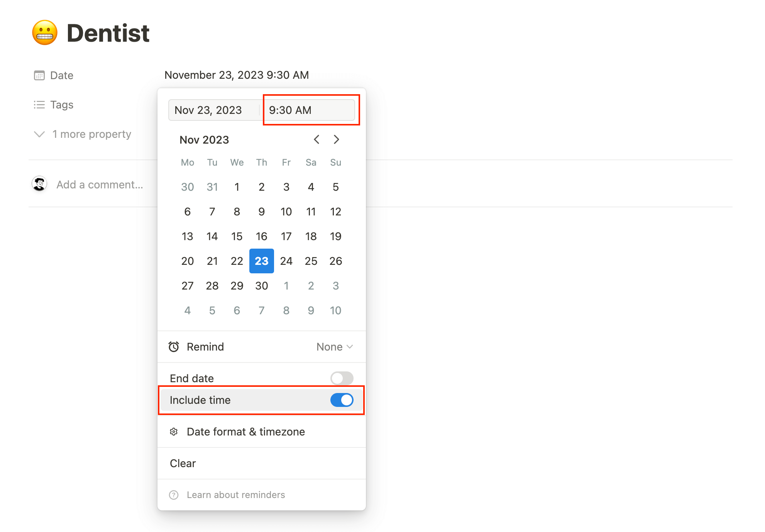The height and width of the screenshot is (532, 765).
Task: Open the Learn about reminders link
Action: (x=236, y=495)
